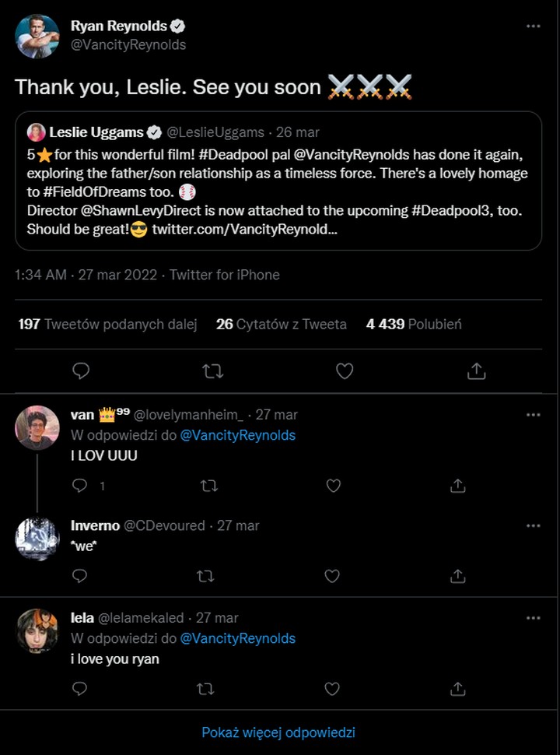Retweet Ryan Reynolds' main tweet

pyautogui.click(x=212, y=371)
